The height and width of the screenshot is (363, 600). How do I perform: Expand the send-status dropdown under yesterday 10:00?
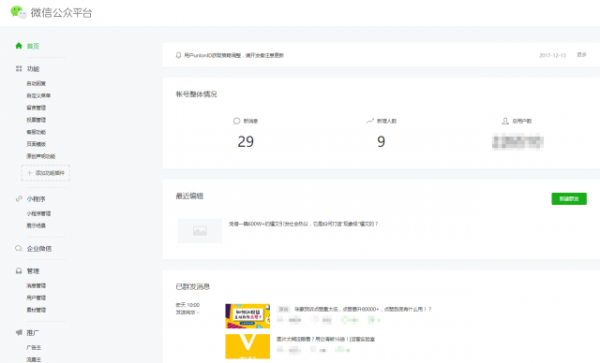click(x=188, y=312)
